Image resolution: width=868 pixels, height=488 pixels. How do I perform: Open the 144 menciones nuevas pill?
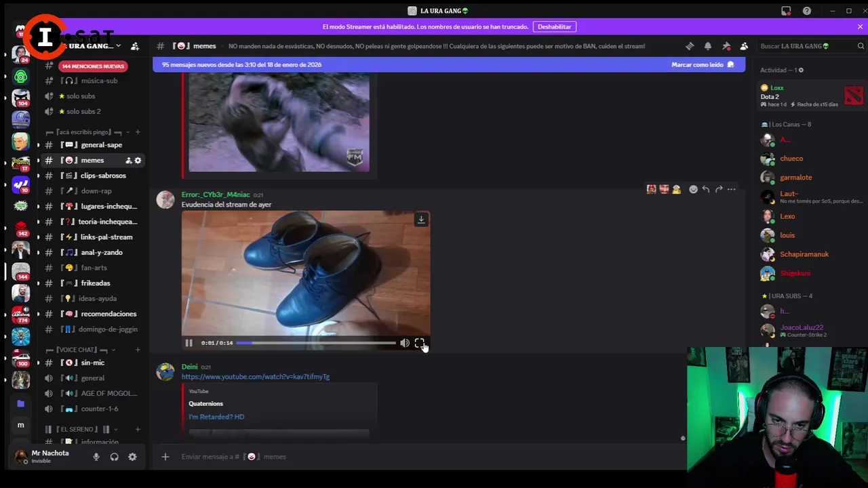(x=93, y=66)
